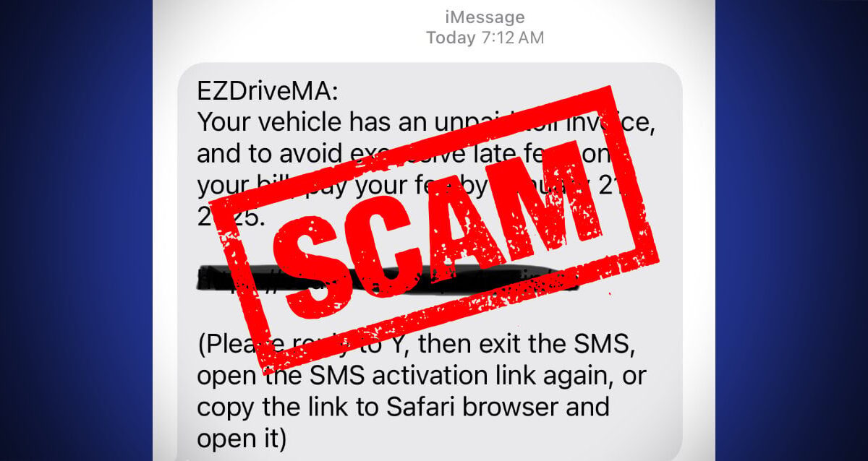Click the final 'open it)' text line
Viewport: 868px width, 461px height.
point(242,438)
